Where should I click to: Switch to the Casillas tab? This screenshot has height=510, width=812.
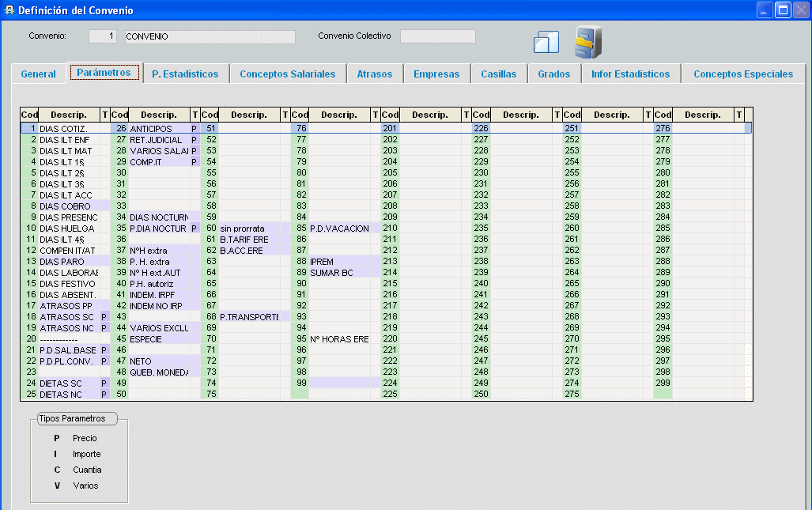(x=498, y=74)
